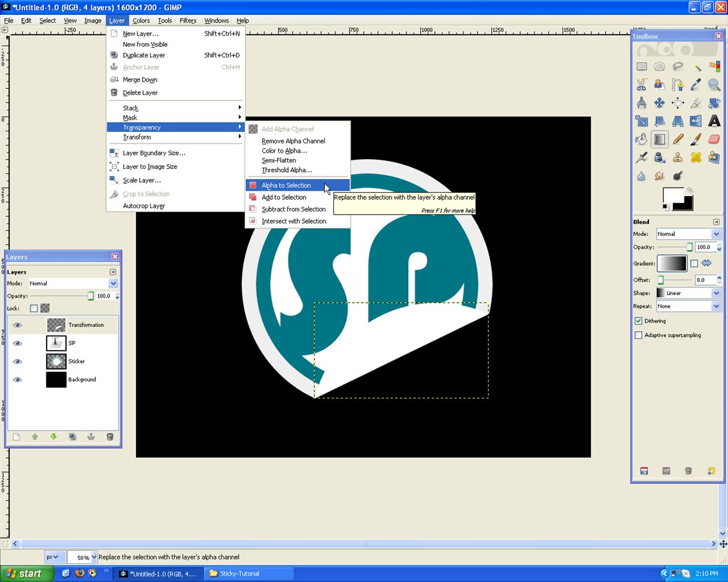Click the delete layer trash icon
The width and height of the screenshot is (728, 582).
[110, 436]
